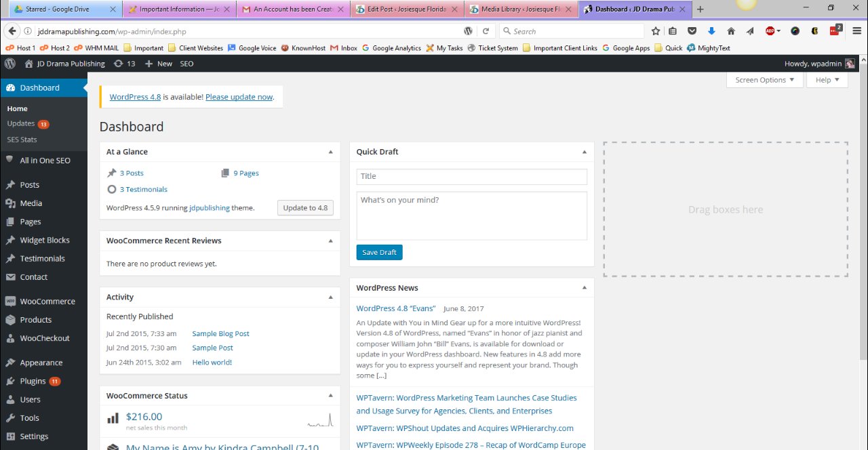Open the Google Analytics bookmark
This screenshot has height=450, width=868.
tap(392, 48)
